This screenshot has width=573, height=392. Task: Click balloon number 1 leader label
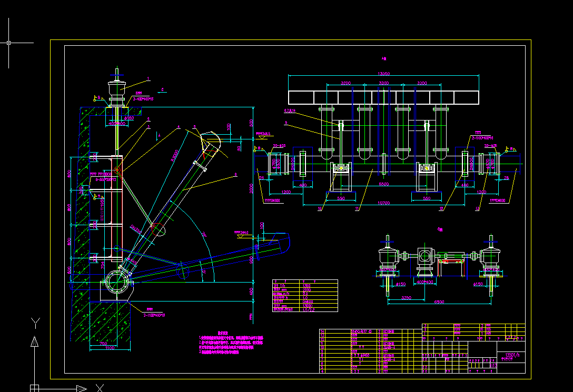click(148, 78)
